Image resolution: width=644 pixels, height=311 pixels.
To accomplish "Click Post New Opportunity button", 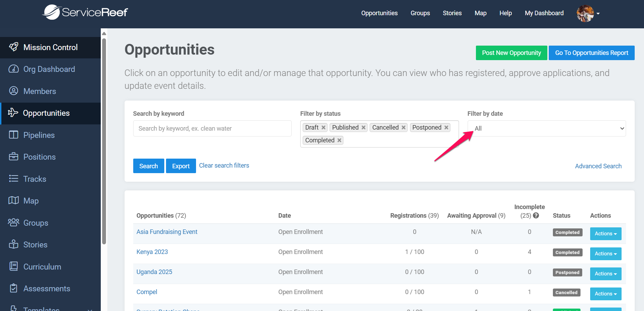I will coord(511,53).
